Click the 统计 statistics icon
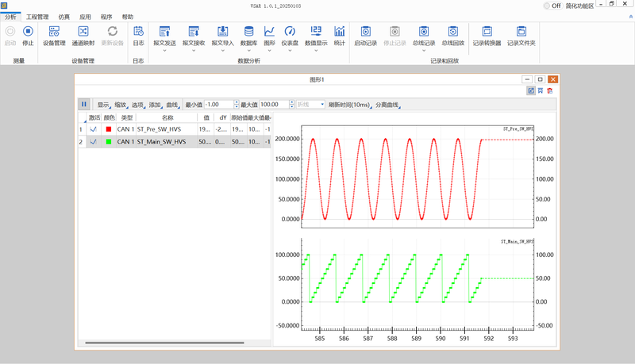This screenshot has width=635, height=364. click(340, 35)
